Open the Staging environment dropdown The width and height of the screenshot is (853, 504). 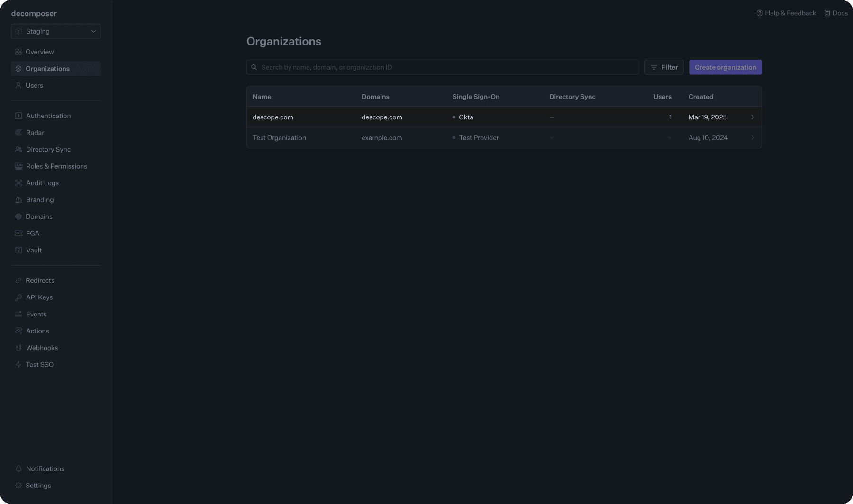pyautogui.click(x=56, y=31)
